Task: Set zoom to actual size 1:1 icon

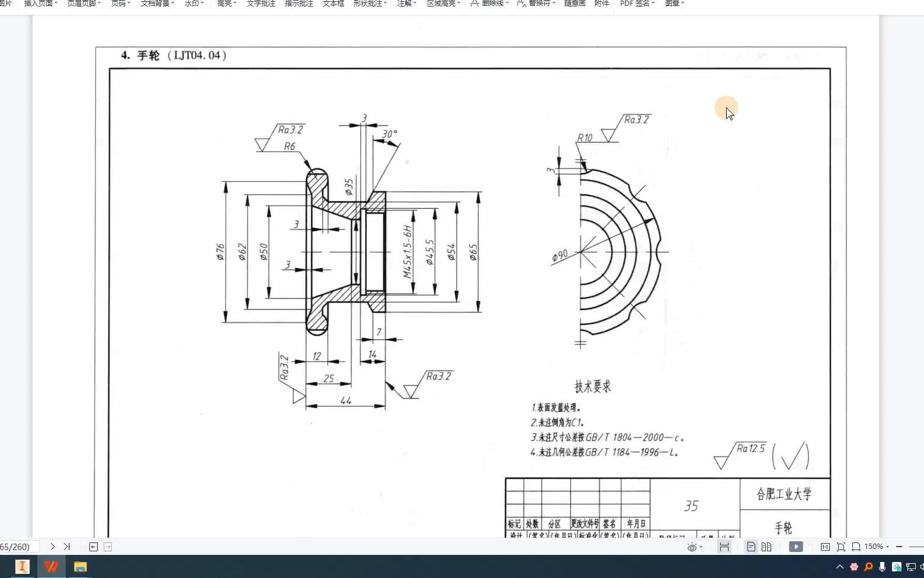Action: pyautogui.click(x=825, y=547)
